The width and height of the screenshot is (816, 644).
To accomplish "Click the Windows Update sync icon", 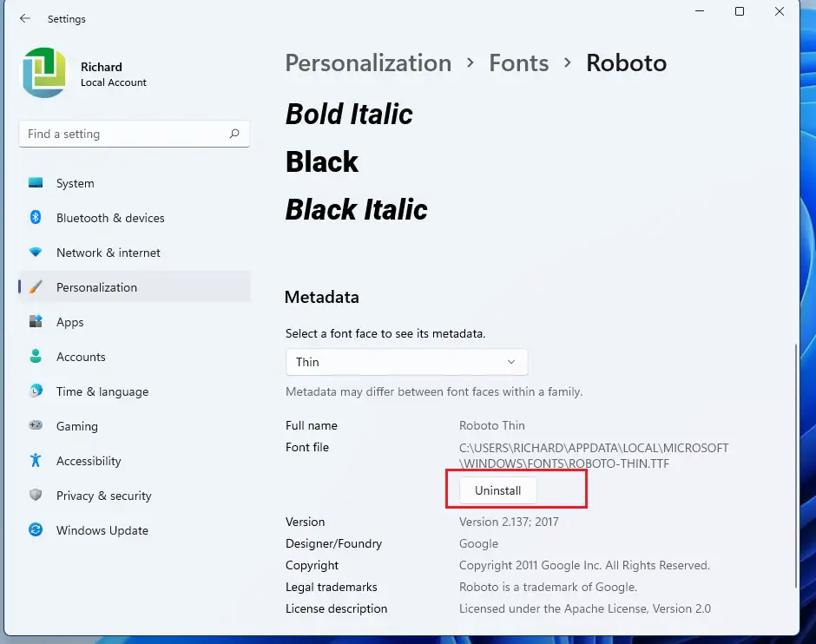I will (36, 529).
